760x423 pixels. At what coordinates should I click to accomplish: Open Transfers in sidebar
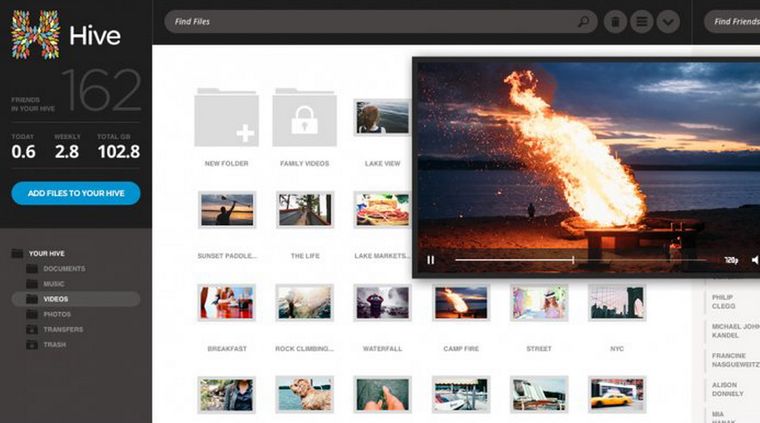tap(63, 329)
